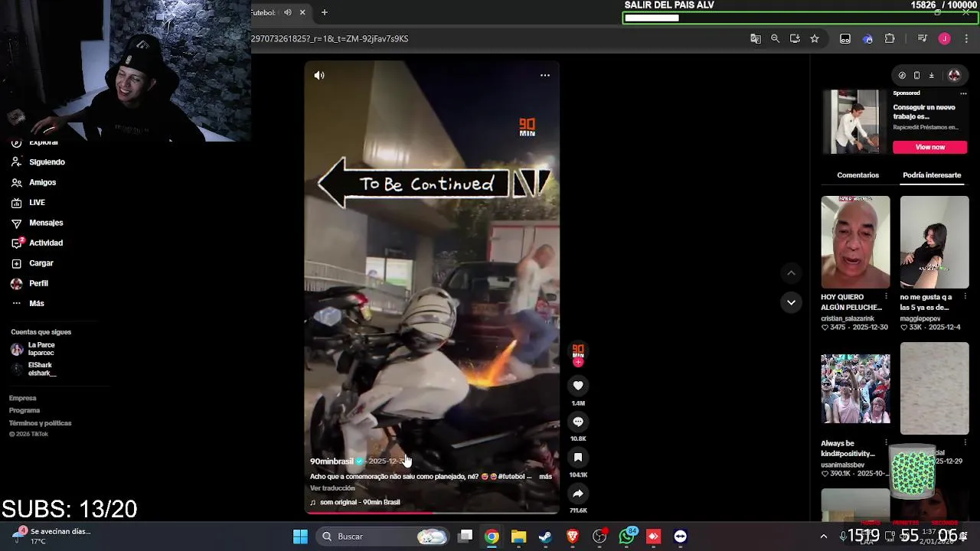
Task: Click the address bar URL
Action: pyautogui.click(x=330, y=38)
